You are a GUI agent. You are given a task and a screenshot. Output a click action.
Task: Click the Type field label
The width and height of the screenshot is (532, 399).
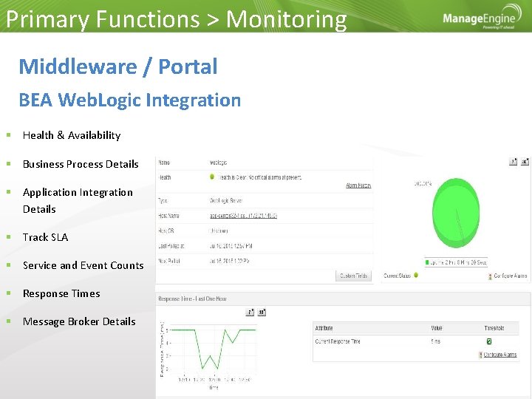coord(163,200)
